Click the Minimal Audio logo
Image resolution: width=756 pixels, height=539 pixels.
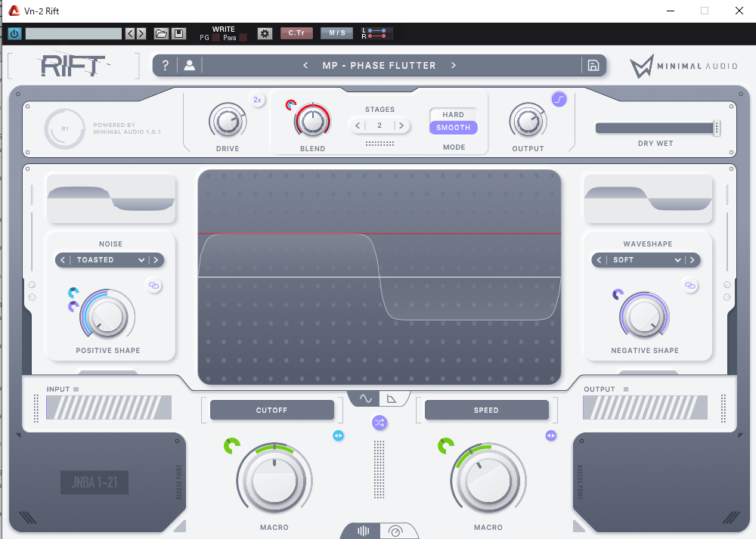click(x=683, y=66)
